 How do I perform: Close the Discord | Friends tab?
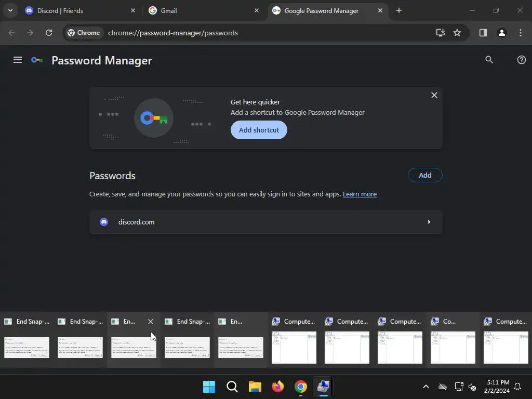(133, 10)
